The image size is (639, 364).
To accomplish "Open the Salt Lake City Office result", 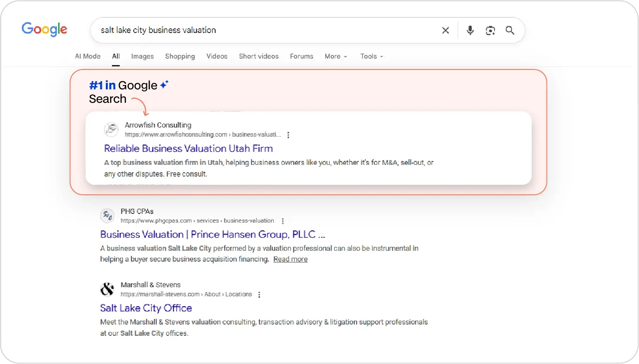I will coord(146,308).
